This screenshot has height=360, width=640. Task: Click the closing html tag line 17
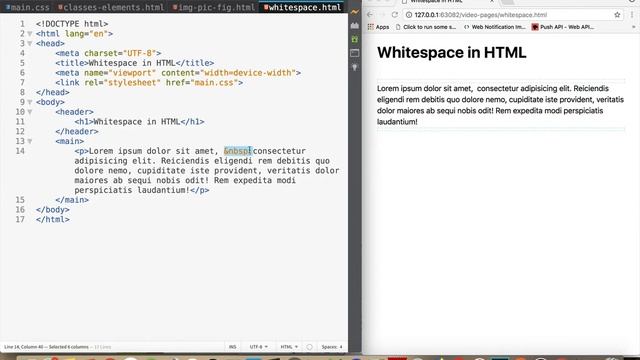53,220
